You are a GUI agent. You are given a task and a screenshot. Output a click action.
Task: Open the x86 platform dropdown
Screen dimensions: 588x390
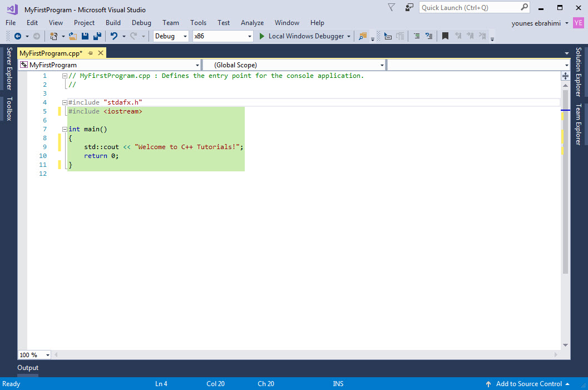[x=223, y=36]
